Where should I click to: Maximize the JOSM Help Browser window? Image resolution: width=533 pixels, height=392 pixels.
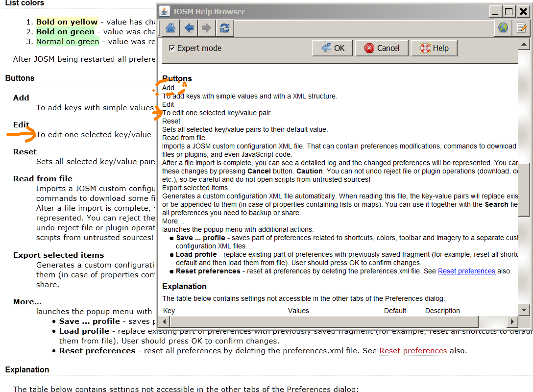[509, 11]
